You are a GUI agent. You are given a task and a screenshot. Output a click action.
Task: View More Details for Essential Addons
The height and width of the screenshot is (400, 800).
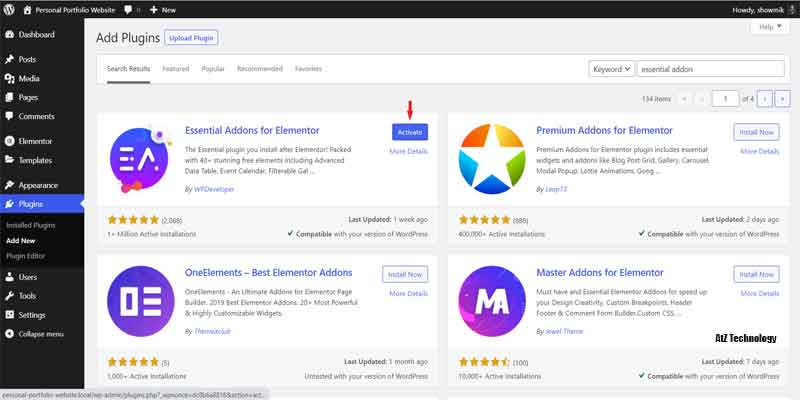pyautogui.click(x=409, y=152)
